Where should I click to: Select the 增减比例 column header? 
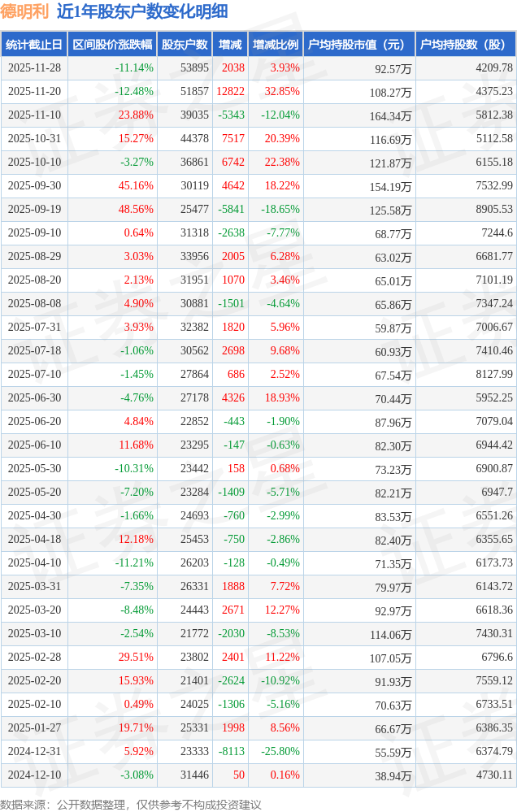tap(275, 45)
